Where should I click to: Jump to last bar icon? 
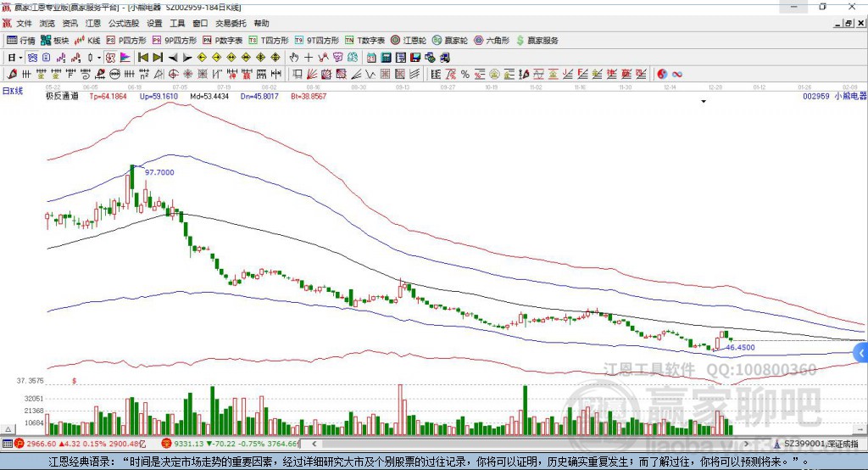[158, 58]
